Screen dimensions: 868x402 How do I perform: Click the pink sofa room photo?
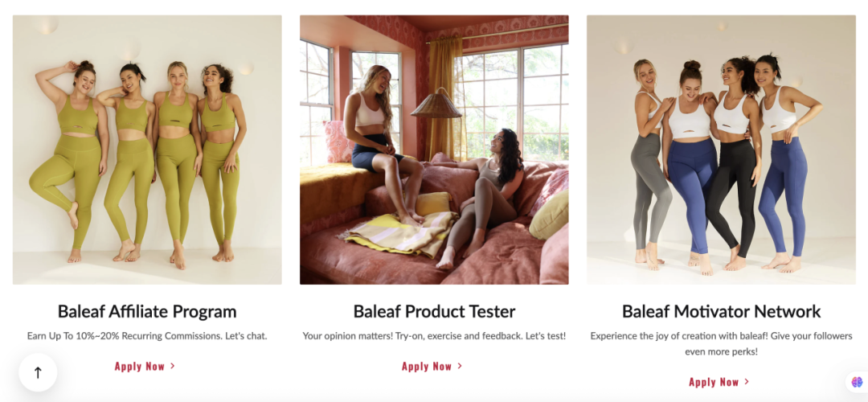click(x=434, y=150)
